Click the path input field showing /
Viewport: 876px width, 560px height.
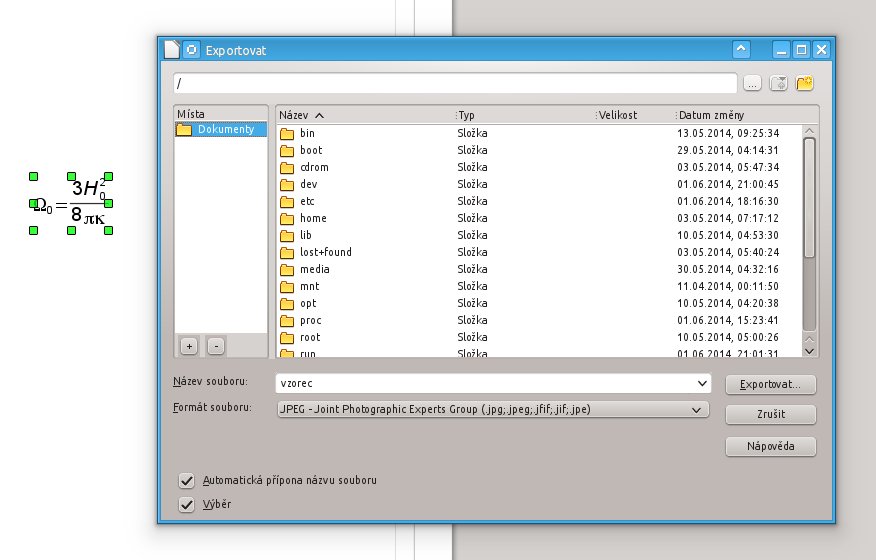point(455,83)
